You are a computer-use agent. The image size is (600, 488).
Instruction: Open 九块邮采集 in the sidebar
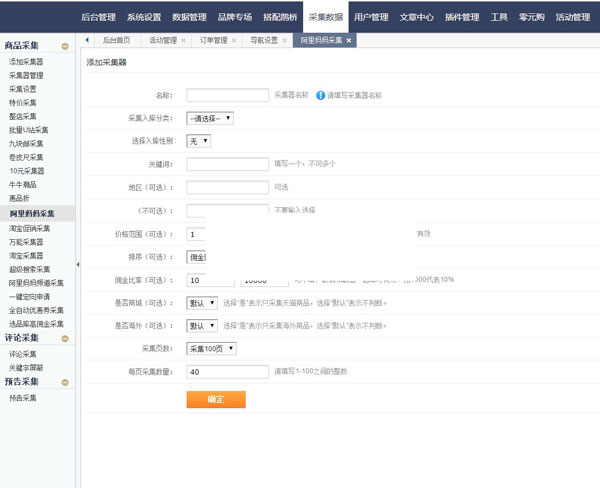26,144
